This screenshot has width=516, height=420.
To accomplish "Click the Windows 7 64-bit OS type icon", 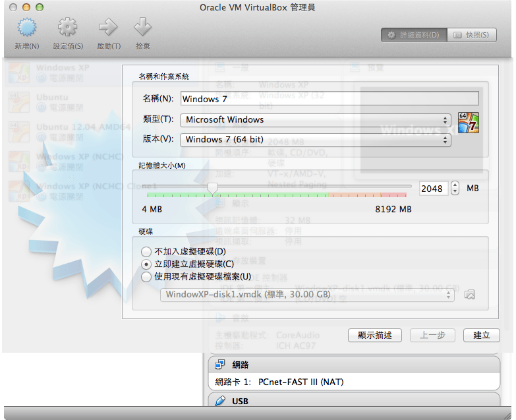I will [468, 123].
